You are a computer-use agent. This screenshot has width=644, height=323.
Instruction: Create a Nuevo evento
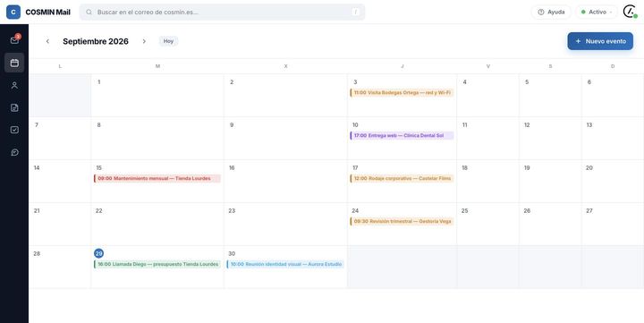[x=600, y=41]
